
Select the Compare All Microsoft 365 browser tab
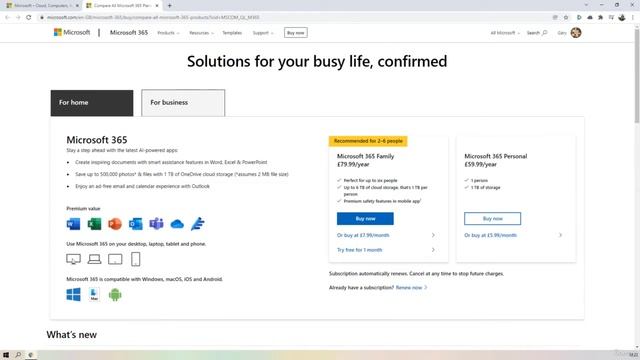121,6
